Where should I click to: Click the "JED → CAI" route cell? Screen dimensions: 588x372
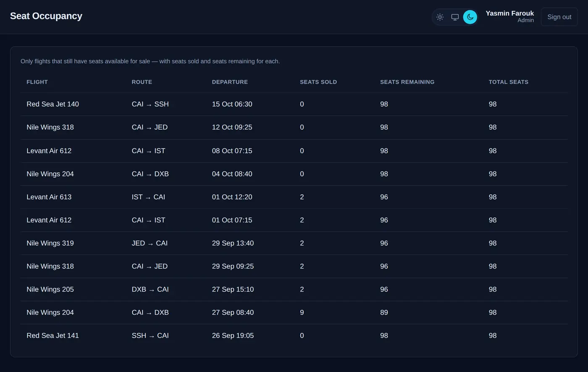pyautogui.click(x=150, y=243)
